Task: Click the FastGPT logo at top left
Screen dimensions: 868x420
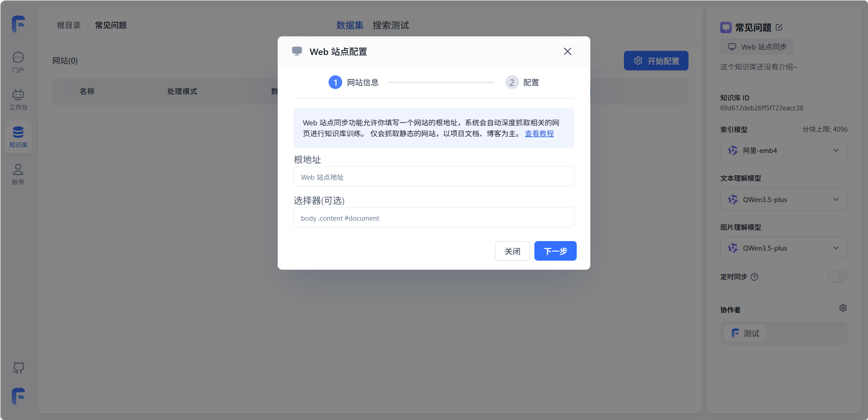Action: 18,24
